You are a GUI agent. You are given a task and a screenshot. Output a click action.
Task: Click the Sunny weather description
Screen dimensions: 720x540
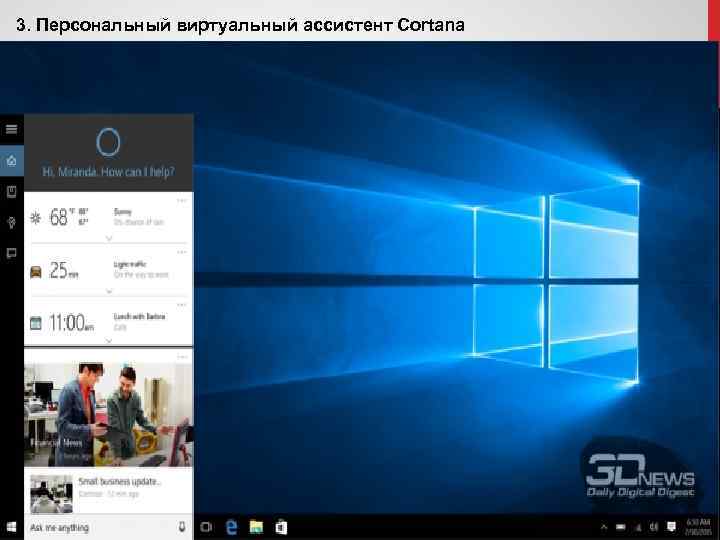(x=123, y=212)
